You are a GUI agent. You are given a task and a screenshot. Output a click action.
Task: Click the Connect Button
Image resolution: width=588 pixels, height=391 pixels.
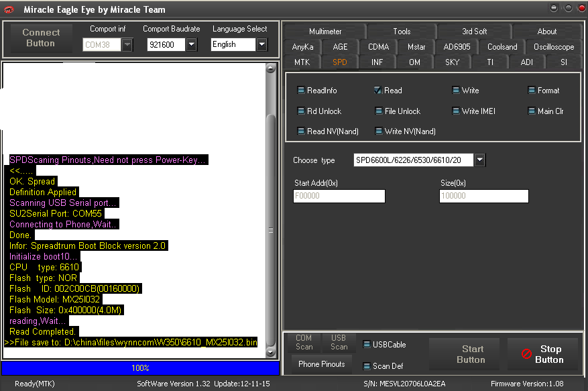[42, 38]
